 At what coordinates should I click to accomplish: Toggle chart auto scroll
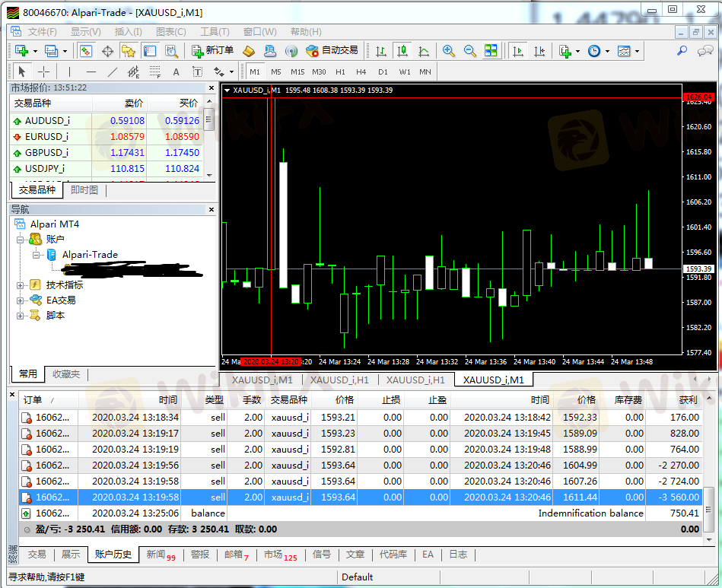pyautogui.click(x=518, y=51)
